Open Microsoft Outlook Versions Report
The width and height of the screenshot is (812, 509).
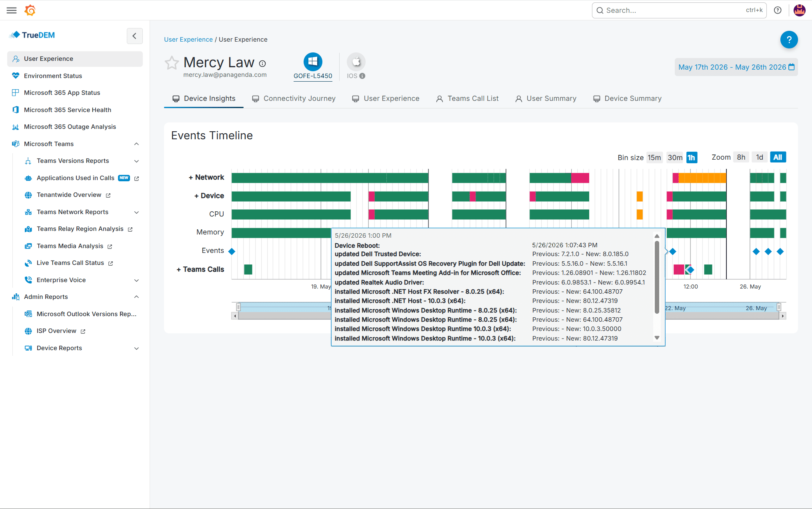[86, 314]
